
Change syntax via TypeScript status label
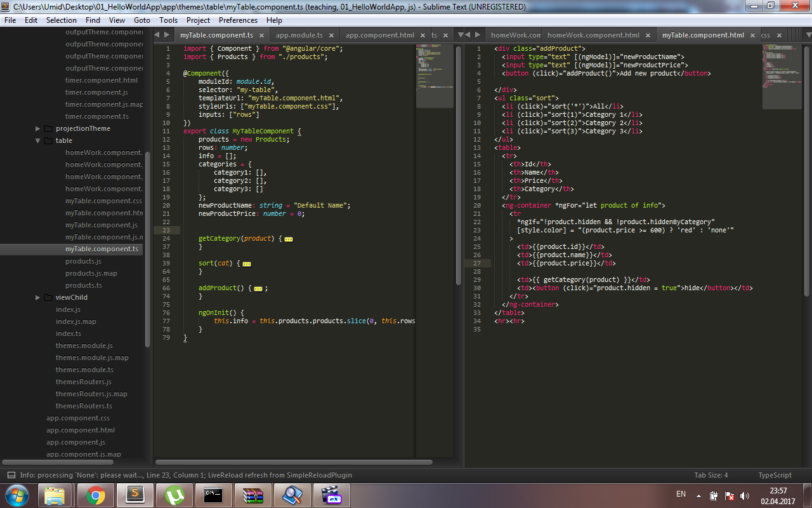pos(775,475)
